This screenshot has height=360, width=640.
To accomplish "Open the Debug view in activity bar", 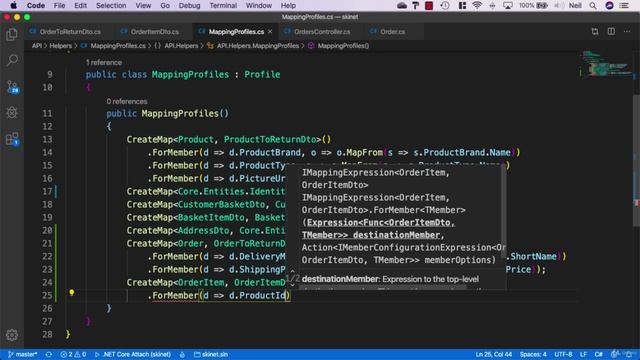I will pyautogui.click(x=12, y=112).
